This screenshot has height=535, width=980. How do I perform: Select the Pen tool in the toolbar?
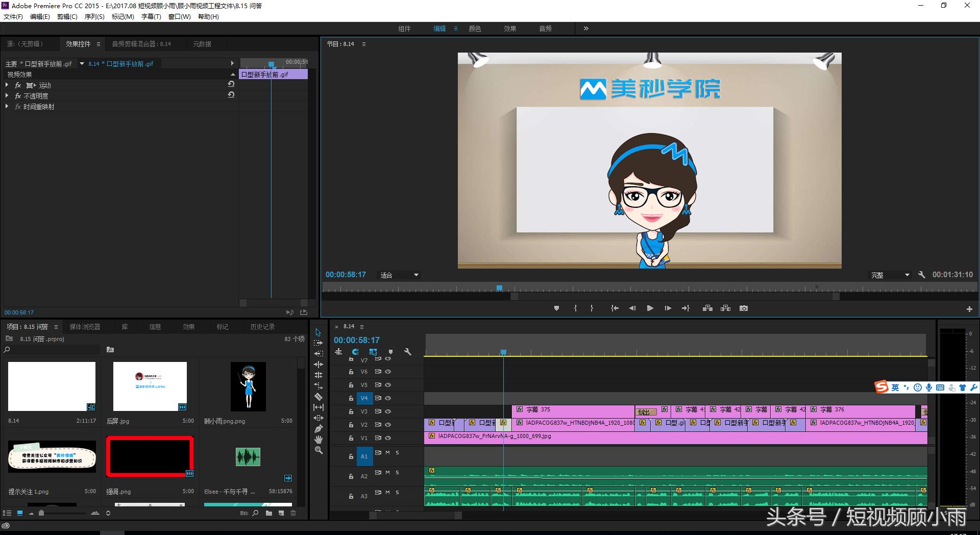(318, 429)
